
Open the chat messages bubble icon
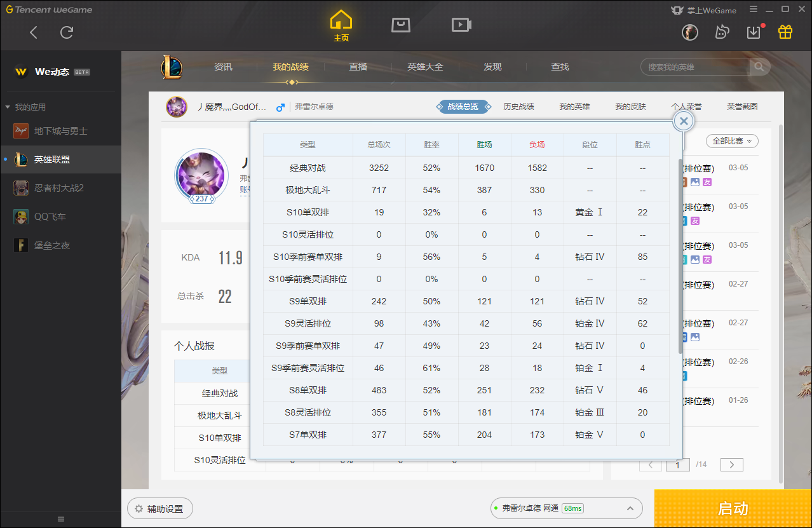click(722, 32)
